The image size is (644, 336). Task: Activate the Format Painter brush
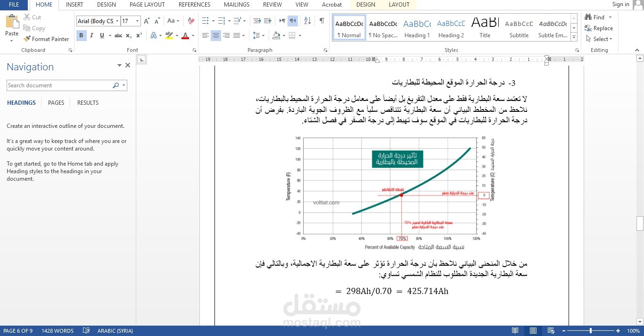point(46,39)
